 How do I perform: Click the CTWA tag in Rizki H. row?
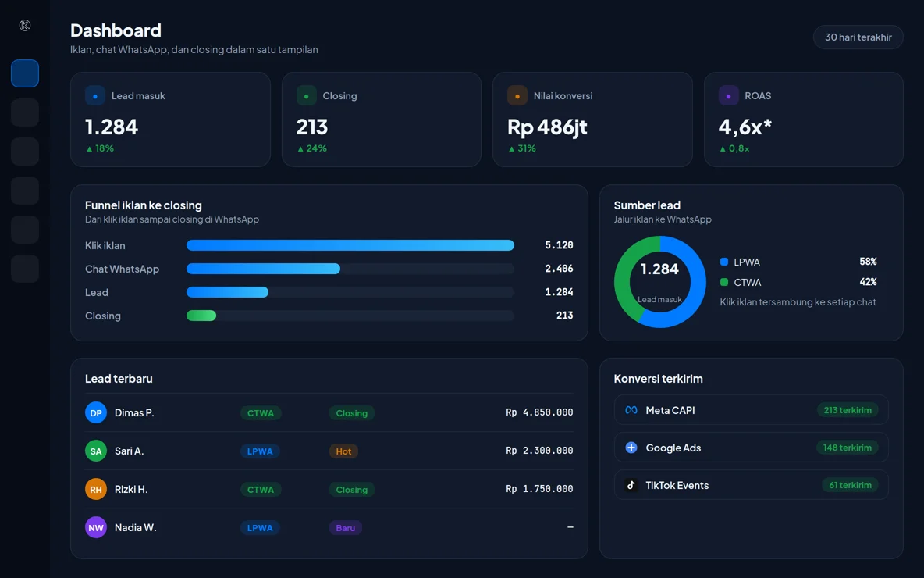click(x=261, y=490)
